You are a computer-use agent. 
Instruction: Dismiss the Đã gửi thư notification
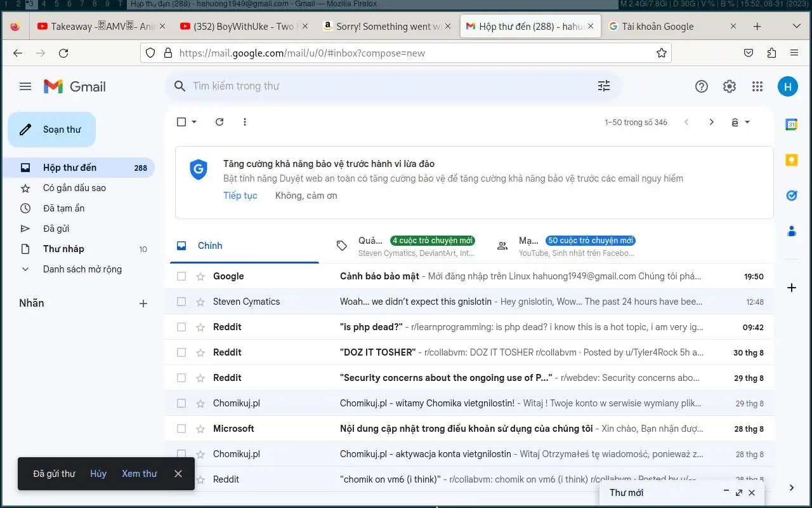[x=178, y=474]
